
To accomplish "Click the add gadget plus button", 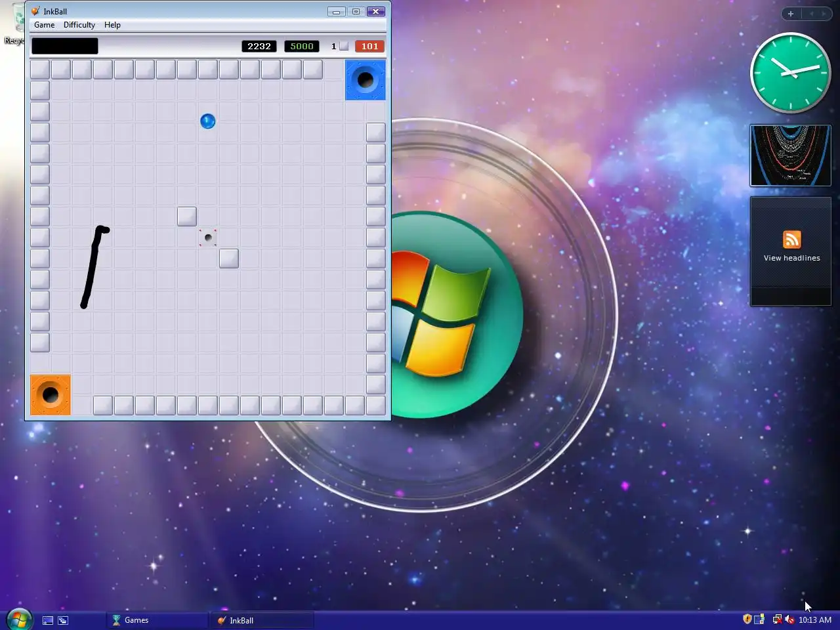I will pos(791,14).
